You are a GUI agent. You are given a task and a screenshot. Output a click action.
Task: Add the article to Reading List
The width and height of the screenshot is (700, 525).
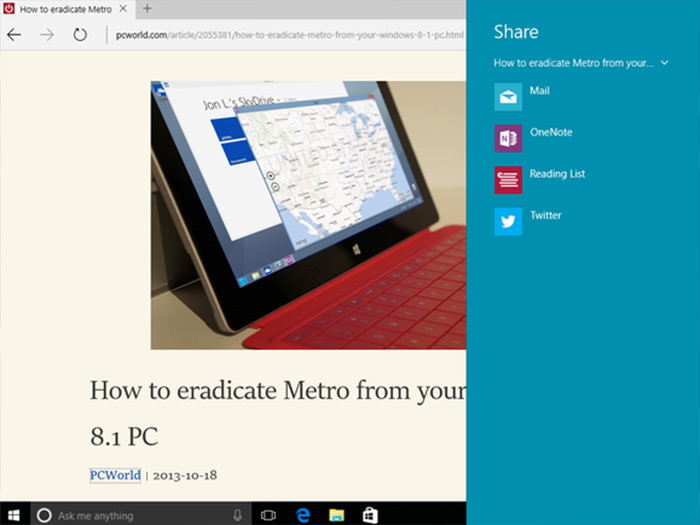(509, 180)
